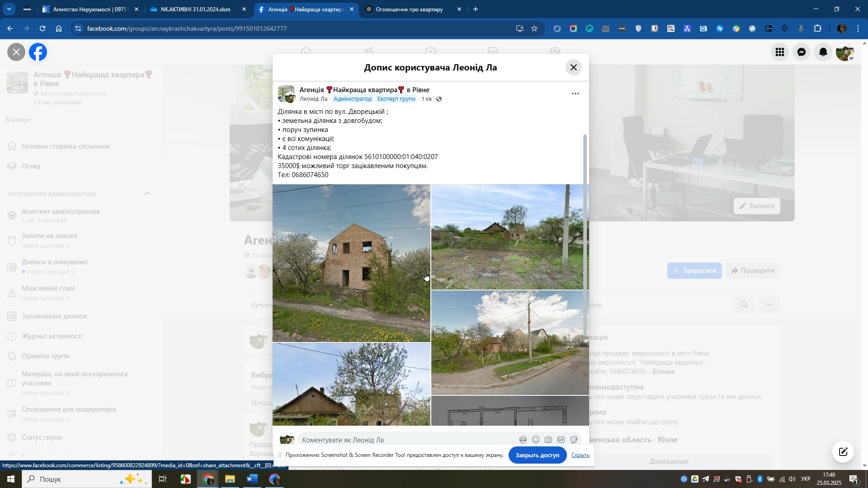
Task: Switch to Оголошення про квартиру tab
Action: pyautogui.click(x=409, y=9)
